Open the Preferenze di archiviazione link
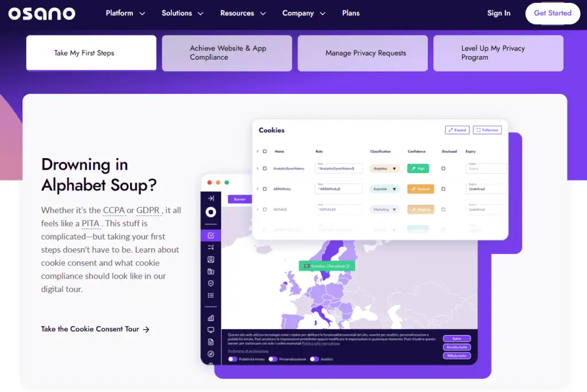 coord(248,351)
